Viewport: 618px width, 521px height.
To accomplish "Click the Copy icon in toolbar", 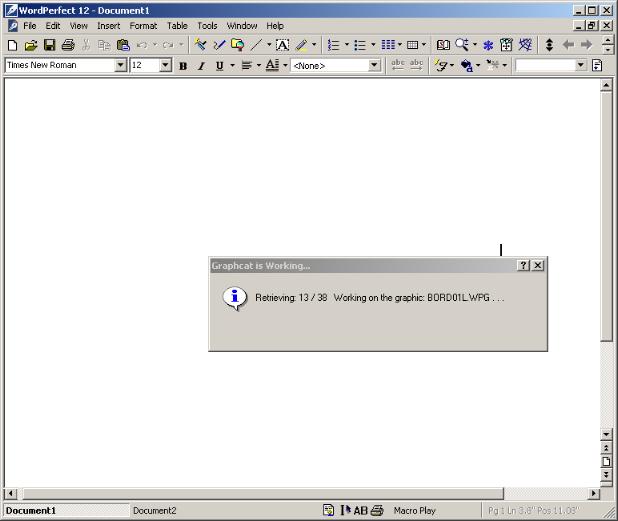I will tap(104, 45).
